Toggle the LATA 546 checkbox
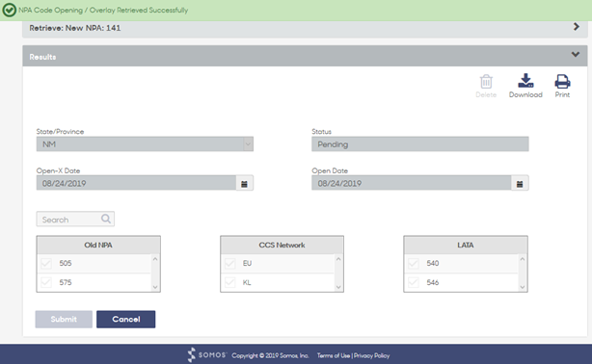Viewport: 592px width, 364px height. 414,282
